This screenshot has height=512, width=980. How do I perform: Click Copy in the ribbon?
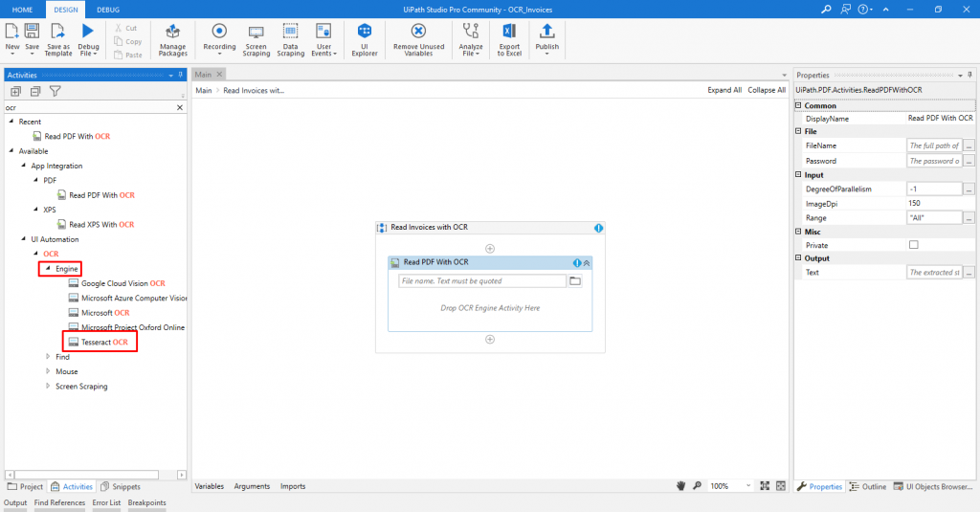pyautogui.click(x=128, y=41)
